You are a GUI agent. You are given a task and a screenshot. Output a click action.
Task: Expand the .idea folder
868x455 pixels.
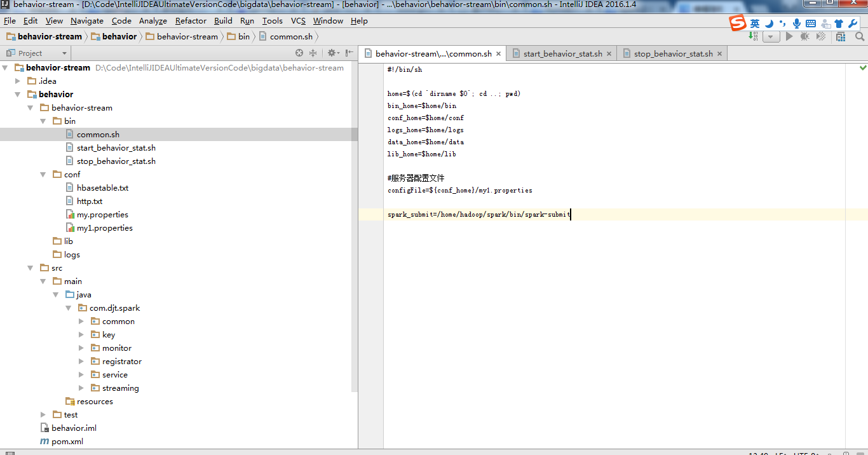coord(18,81)
